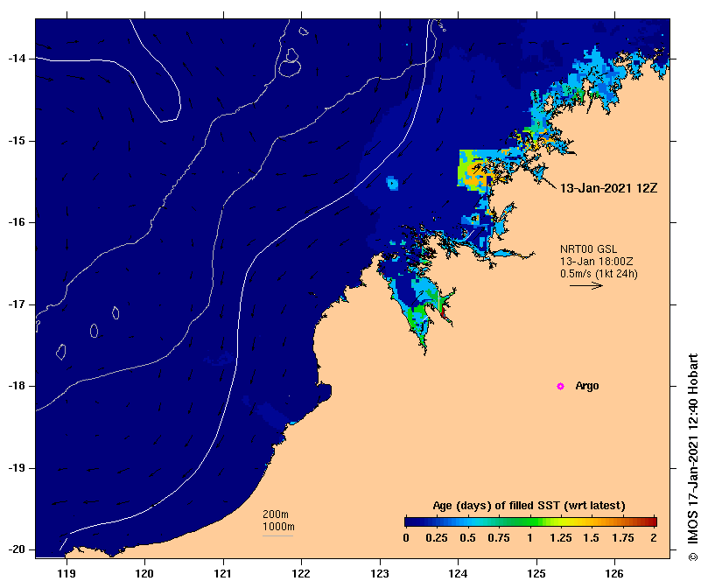Click latitude label '-19'
This screenshot has height=588, width=708.
coord(17,468)
